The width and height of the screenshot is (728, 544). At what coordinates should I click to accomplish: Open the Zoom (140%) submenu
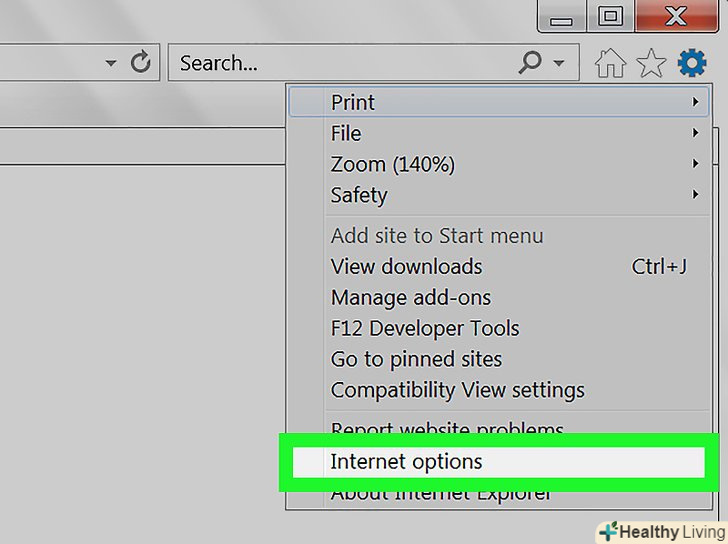499,164
